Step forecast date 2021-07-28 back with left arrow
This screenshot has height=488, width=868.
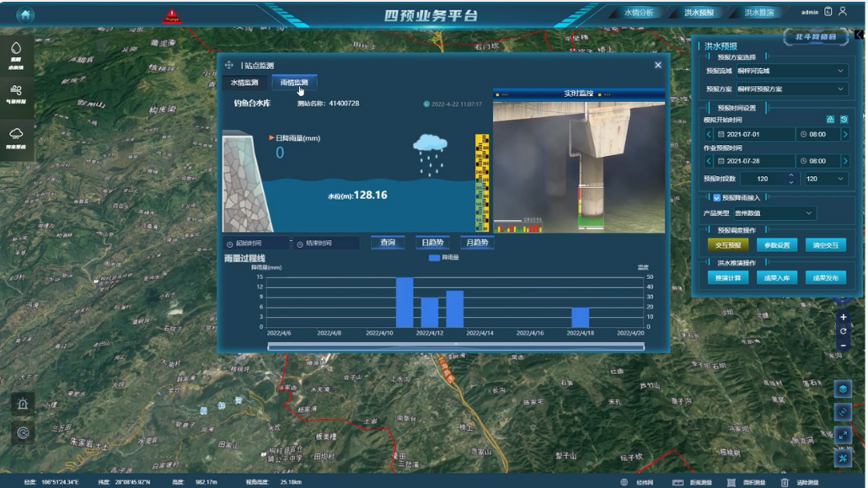point(709,161)
